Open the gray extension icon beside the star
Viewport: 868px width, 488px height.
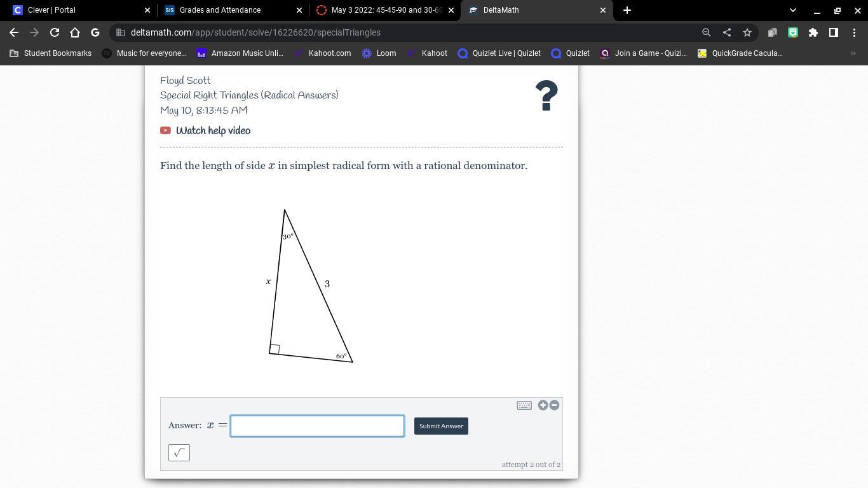pyautogui.click(x=772, y=32)
